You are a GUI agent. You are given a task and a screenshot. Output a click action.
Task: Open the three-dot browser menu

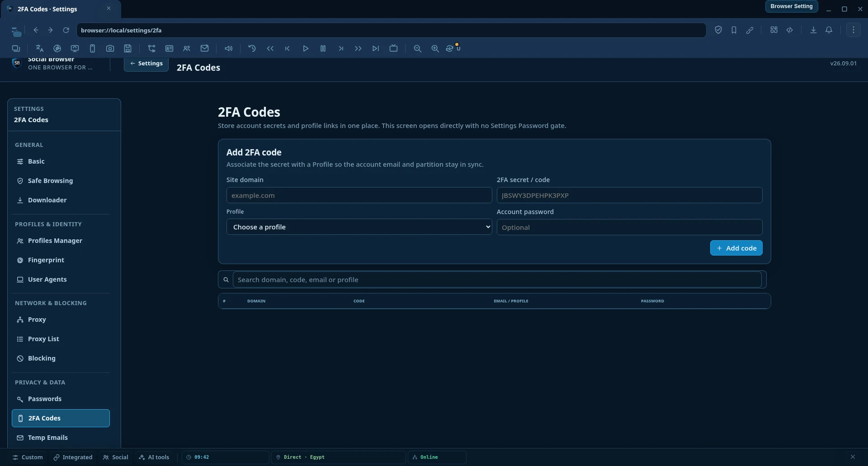coord(854,30)
